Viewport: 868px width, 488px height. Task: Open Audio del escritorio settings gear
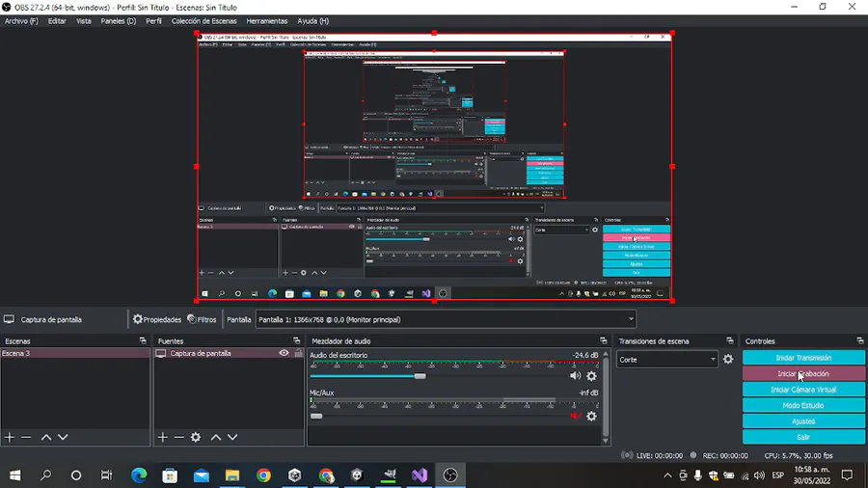tap(592, 376)
